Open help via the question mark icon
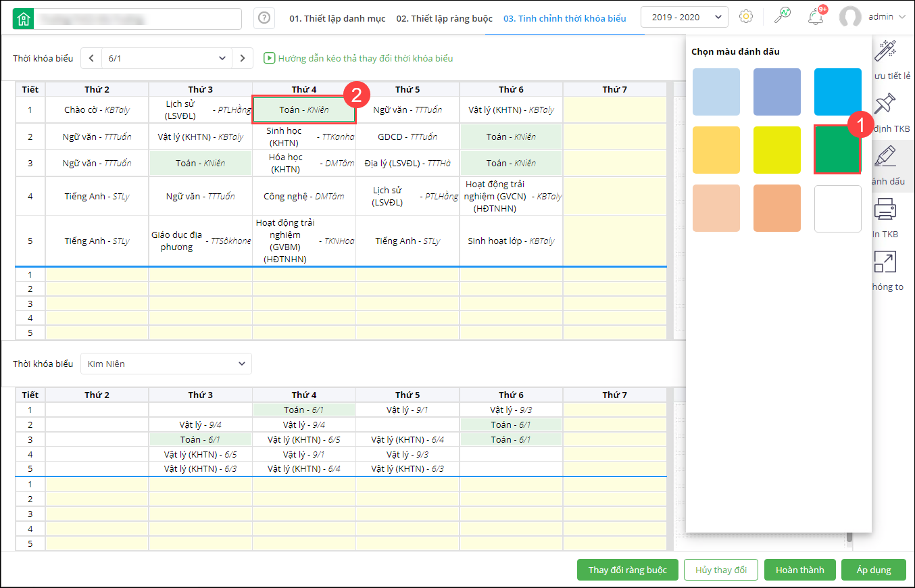Screen dimensions: 915x588 [264, 18]
